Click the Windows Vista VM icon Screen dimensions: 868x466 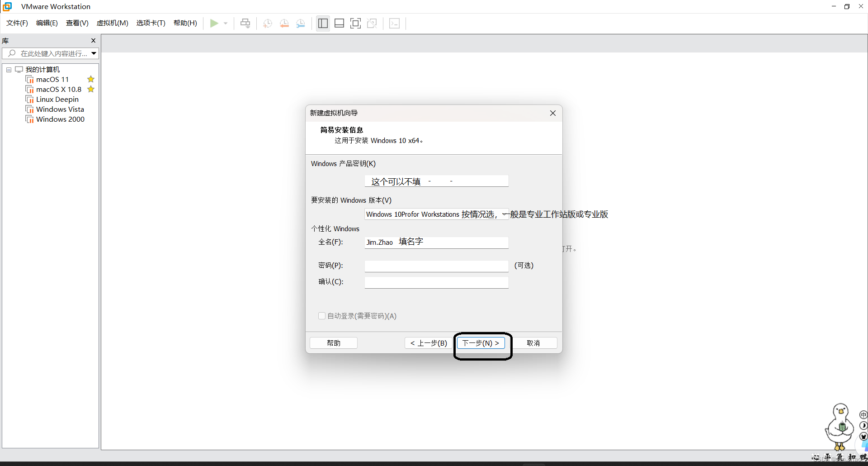pyautogui.click(x=30, y=109)
